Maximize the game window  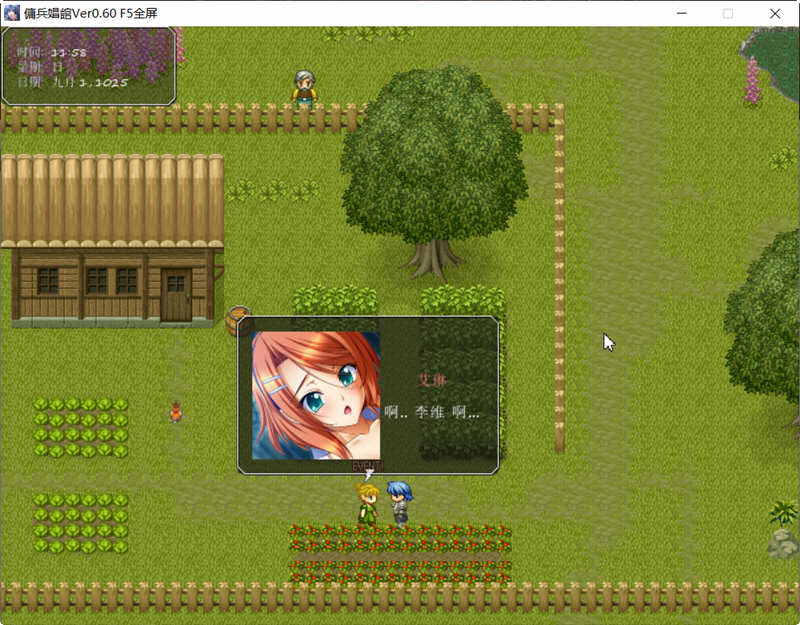coord(728,13)
